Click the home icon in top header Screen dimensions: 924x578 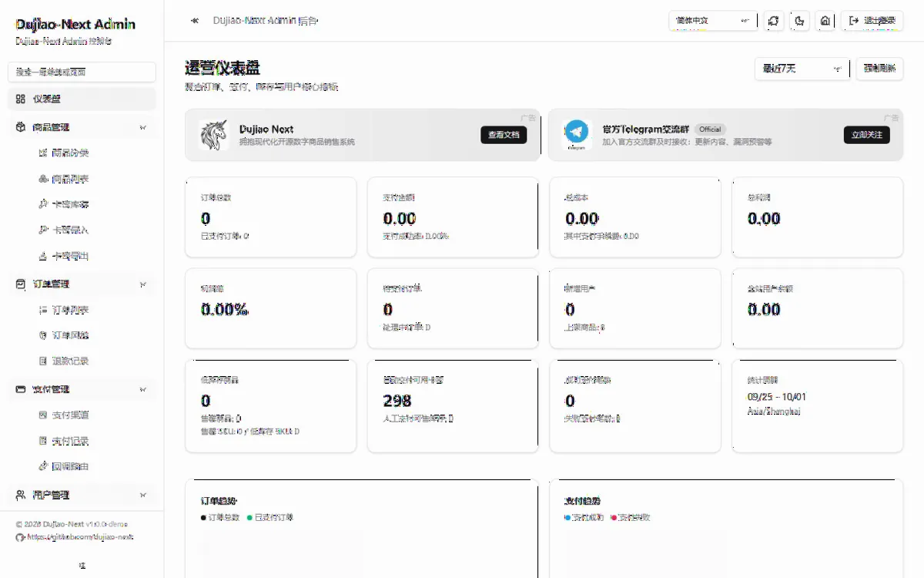pyautogui.click(x=825, y=21)
